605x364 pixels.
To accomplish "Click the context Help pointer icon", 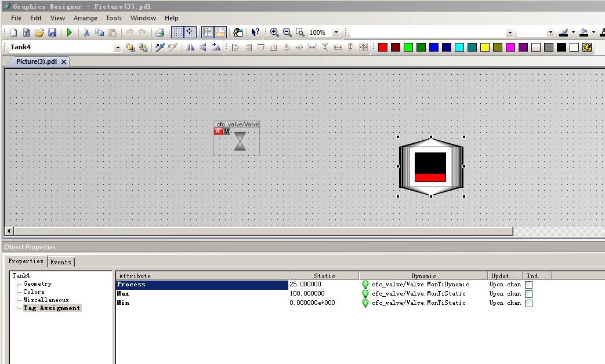I will pos(255,32).
